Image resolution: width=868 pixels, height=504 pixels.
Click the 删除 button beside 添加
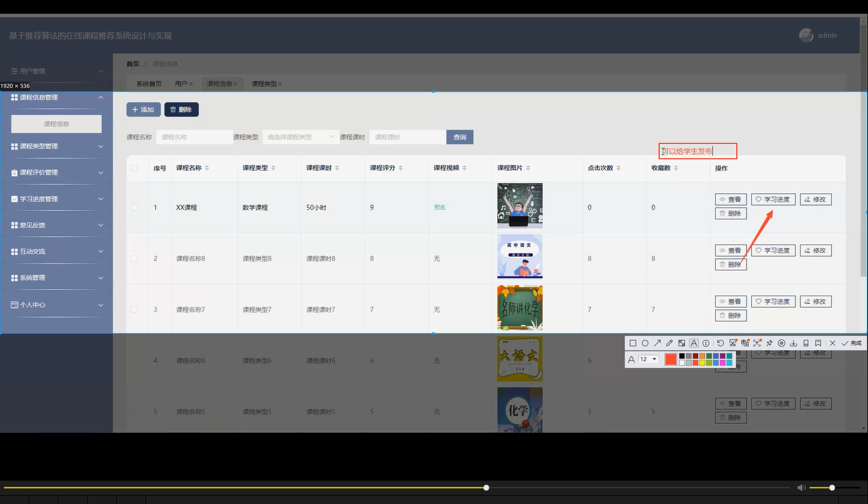pyautogui.click(x=181, y=109)
